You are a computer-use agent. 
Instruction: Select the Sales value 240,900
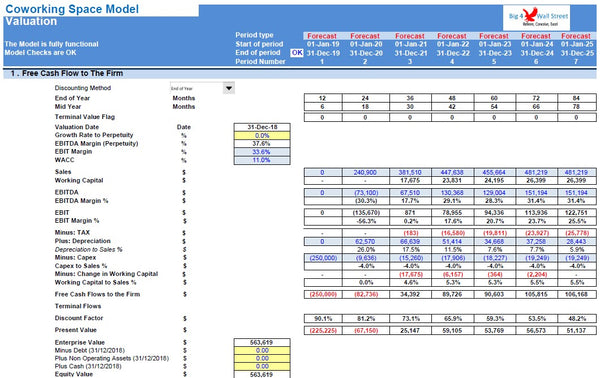366,173
